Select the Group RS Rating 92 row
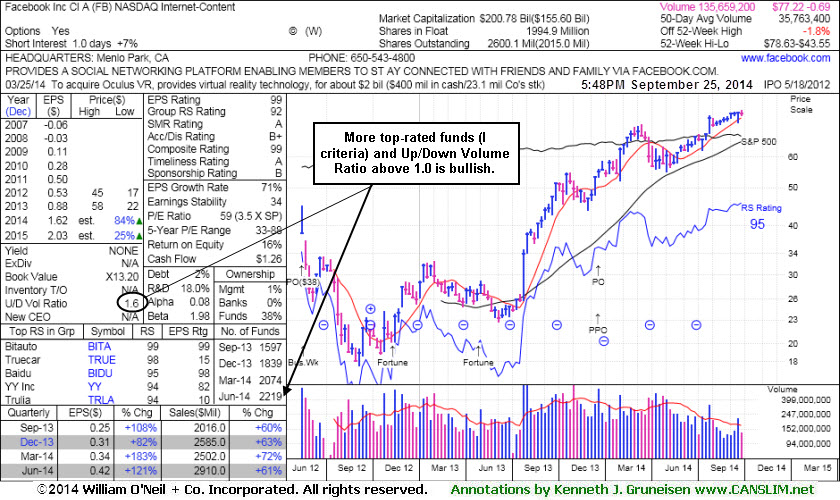Screen dimensions: 840x500 pos(215,111)
